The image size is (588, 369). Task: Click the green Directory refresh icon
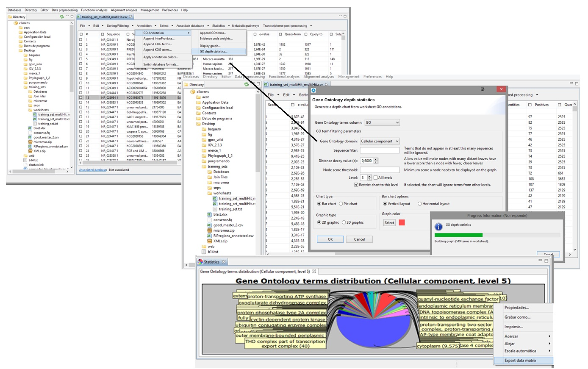pos(246,84)
